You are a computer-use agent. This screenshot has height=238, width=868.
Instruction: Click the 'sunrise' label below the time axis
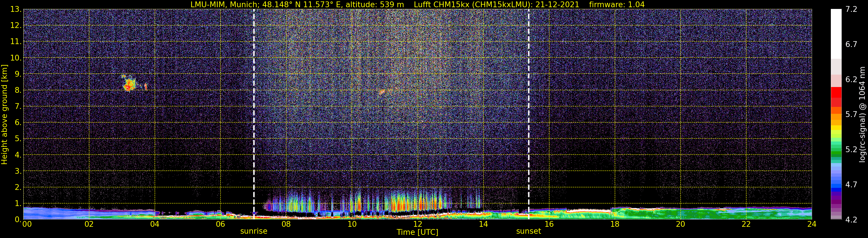pyautogui.click(x=254, y=231)
